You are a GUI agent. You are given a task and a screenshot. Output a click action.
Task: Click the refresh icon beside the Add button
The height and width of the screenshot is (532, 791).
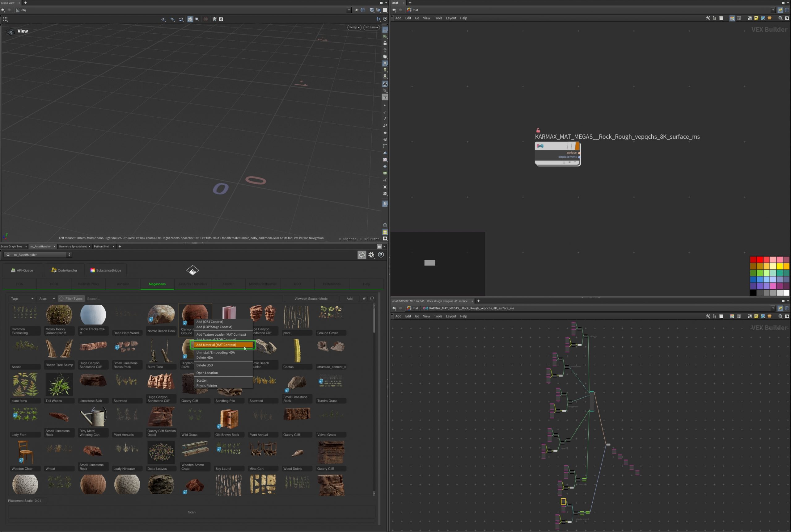coord(372,299)
